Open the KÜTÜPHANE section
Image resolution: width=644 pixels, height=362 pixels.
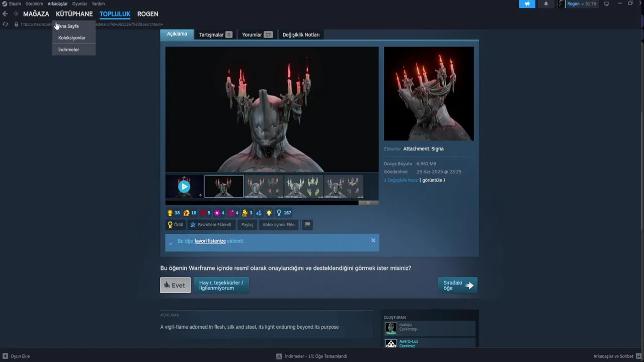(74, 14)
